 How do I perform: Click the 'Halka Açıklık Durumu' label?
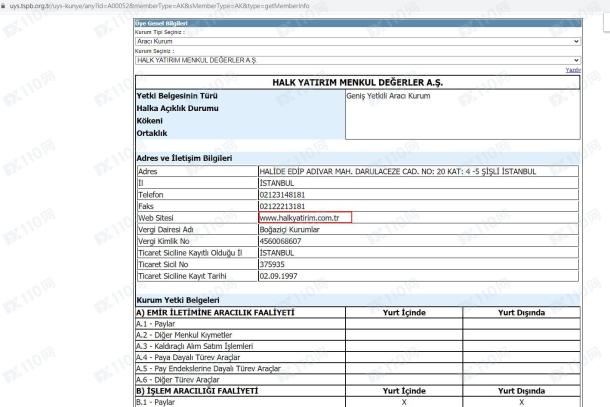click(177, 108)
